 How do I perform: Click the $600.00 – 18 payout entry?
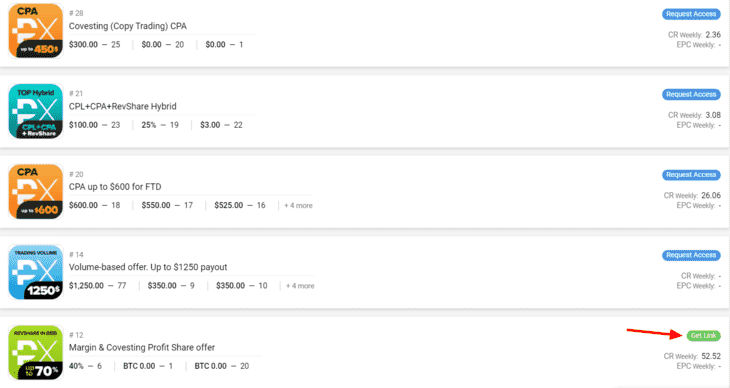point(95,205)
